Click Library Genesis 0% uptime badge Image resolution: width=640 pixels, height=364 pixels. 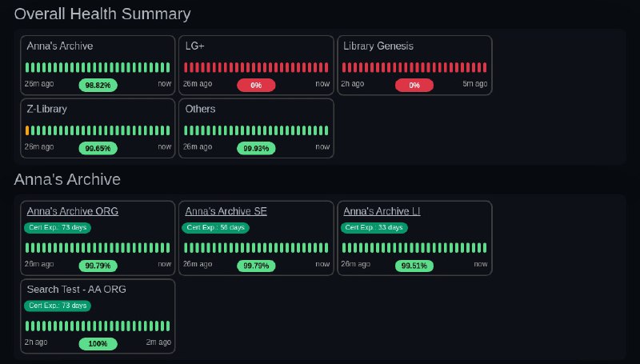414,85
